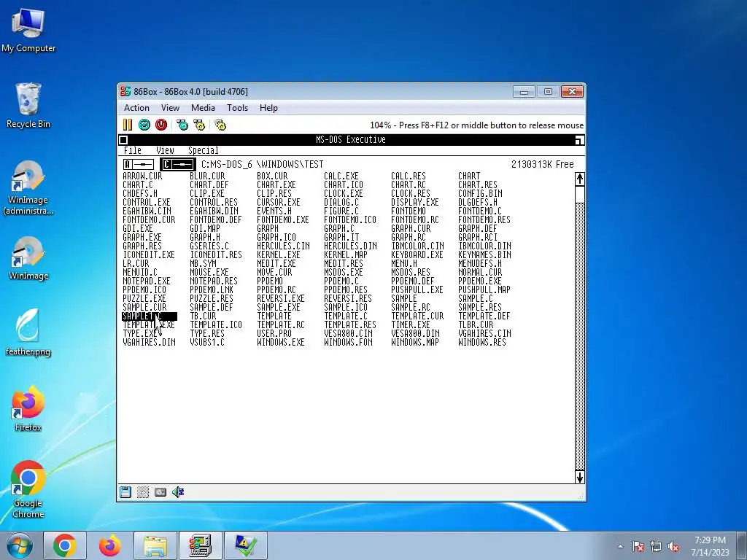Open View menu in MS-DOS Executive
This screenshot has width=747, height=560.
pos(165,150)
